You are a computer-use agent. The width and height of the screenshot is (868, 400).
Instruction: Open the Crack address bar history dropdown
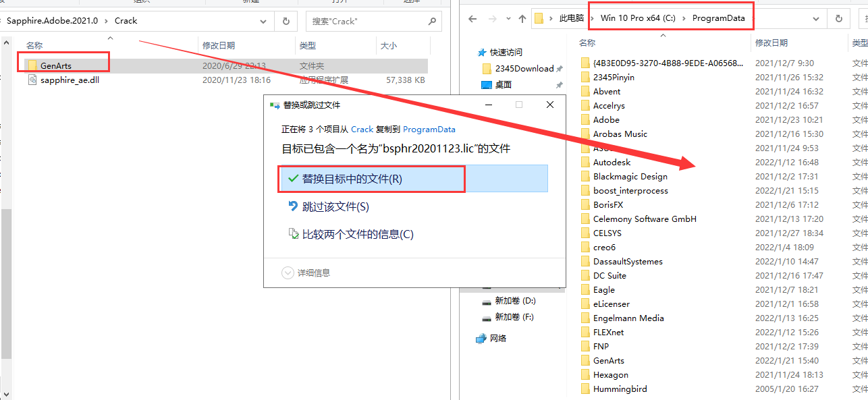tap(264, 21)
